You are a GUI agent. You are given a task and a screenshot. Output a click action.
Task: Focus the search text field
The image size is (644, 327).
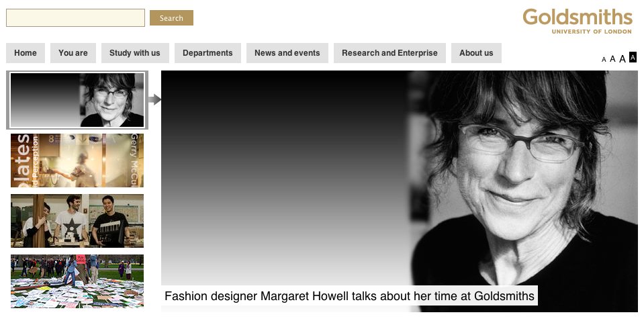click(76, 17)
